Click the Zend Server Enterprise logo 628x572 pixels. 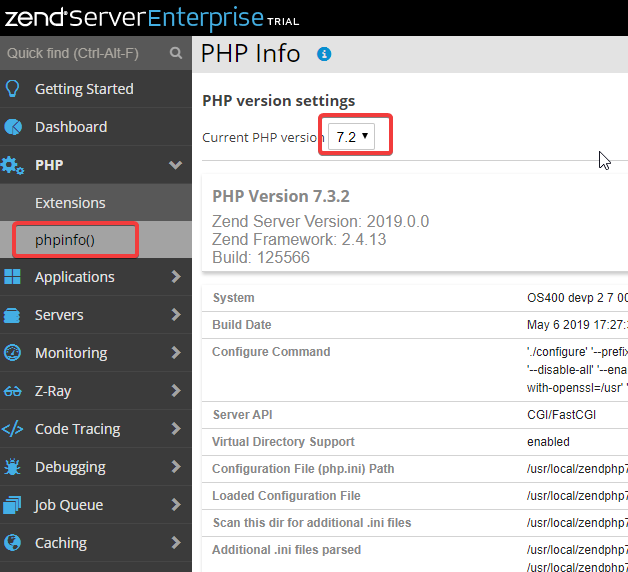click(150, 17)
